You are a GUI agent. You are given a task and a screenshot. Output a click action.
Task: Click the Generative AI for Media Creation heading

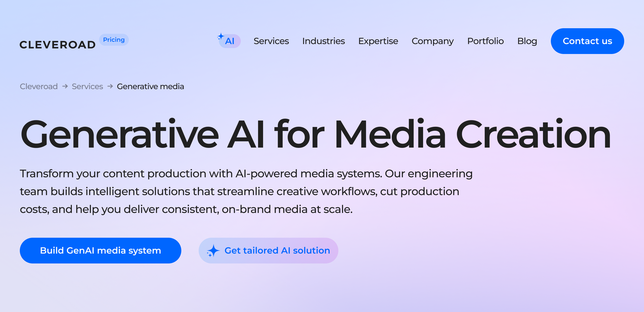coord(316,134)
